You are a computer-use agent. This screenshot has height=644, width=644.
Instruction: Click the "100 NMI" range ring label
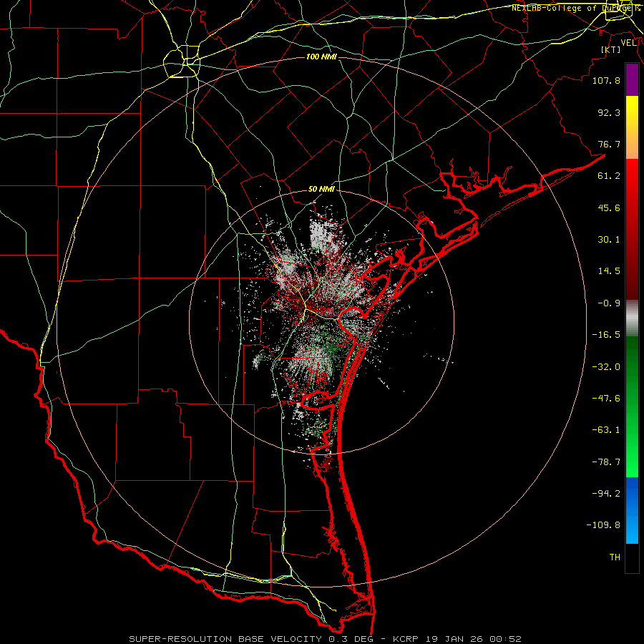[x=321, y=57]
